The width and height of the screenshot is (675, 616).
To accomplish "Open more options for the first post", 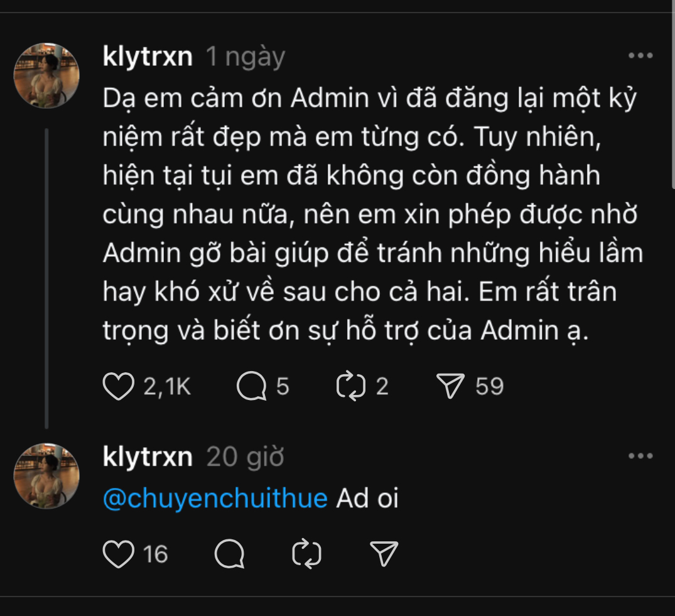I will point(641,56).
